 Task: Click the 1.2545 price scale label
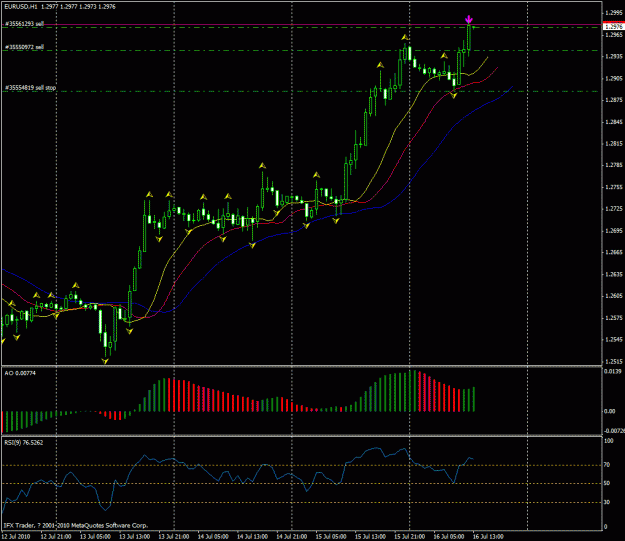tap(613, 340)
